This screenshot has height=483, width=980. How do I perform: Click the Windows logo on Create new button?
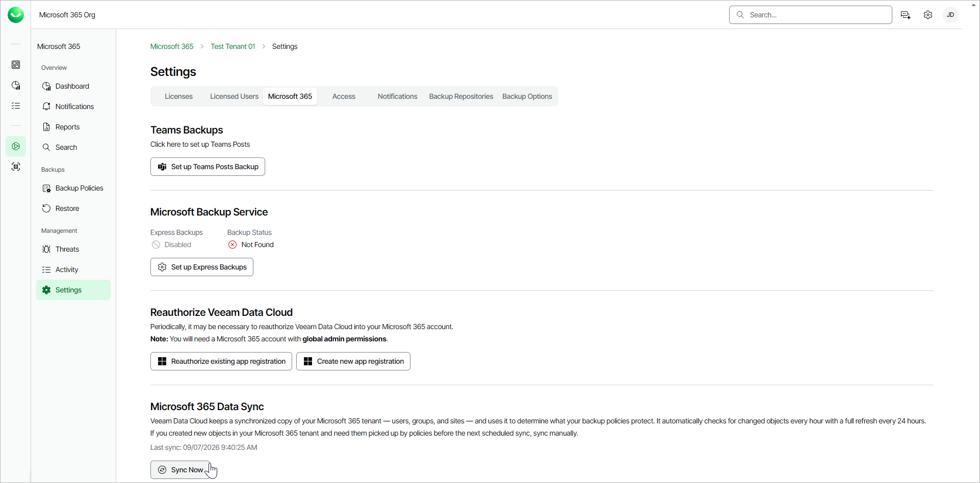coord(308,361)
